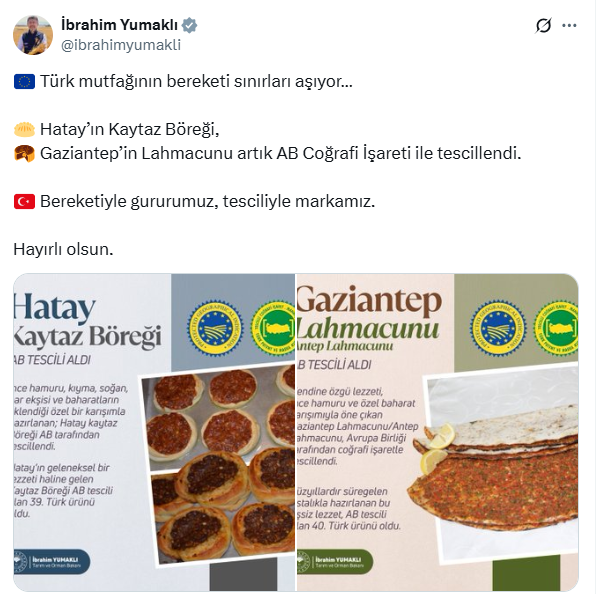Click the green Turkey map seal on Hatay image
606x594 pixels.
tap(273, 328)
